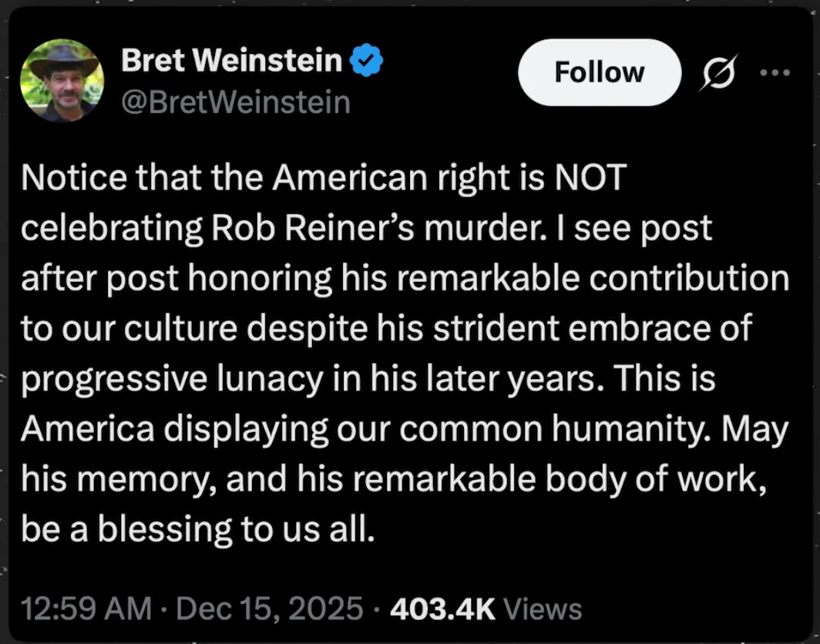820x644 pixels.
Task: Open Bret Weinstein's profile picture
Action: point(62,82)
